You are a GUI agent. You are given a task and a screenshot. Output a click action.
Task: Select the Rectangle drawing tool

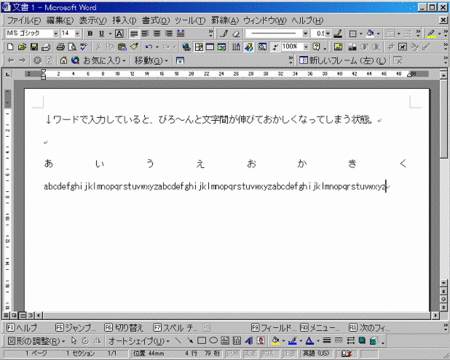pos(201,341)
